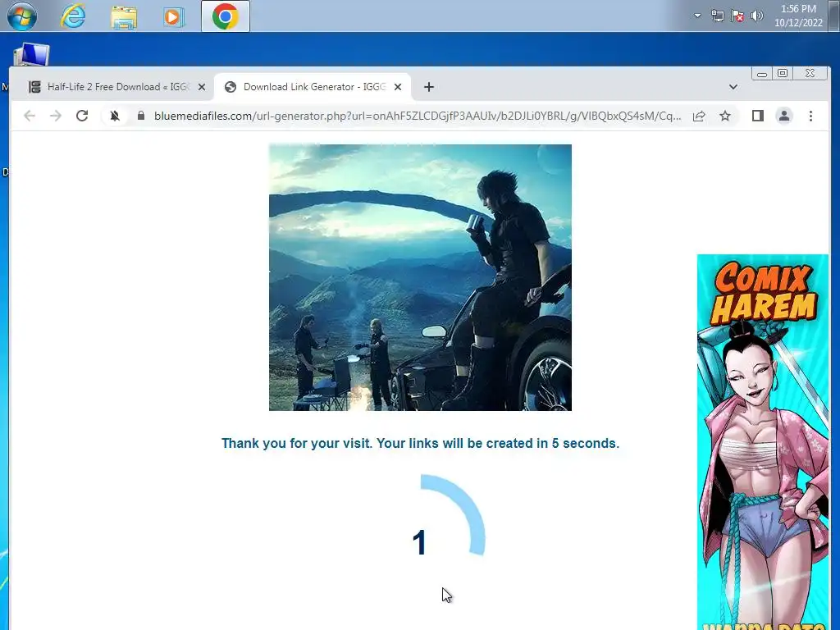Open a new tab with plus button
Image resolution: width=840 pixels, height=630 pixels.
(x=428, y=87)
